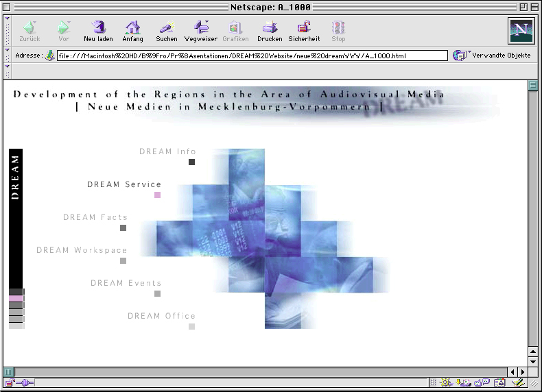Open the DREAM Service link

[123, 184]
